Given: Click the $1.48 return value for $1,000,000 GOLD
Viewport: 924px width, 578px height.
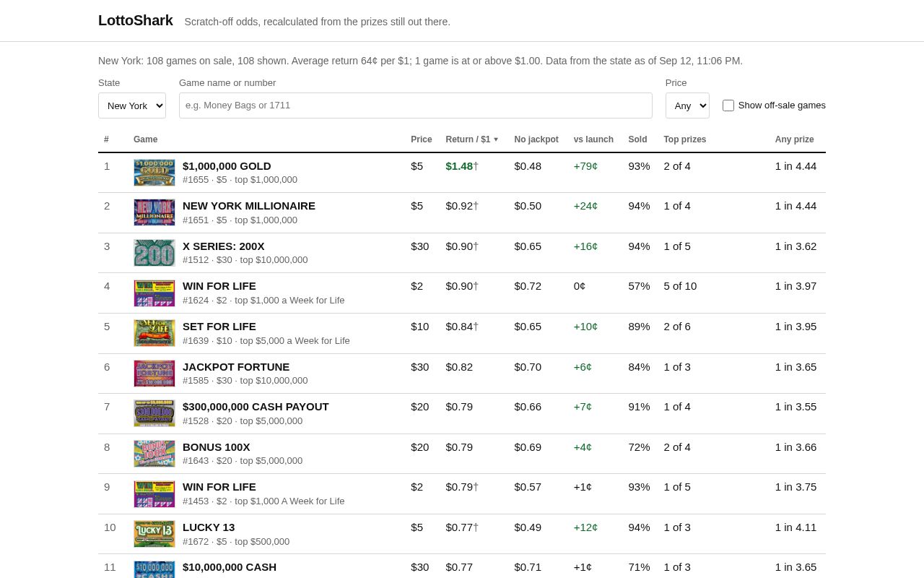Looking at the screenshot, I should pos(459,166).
